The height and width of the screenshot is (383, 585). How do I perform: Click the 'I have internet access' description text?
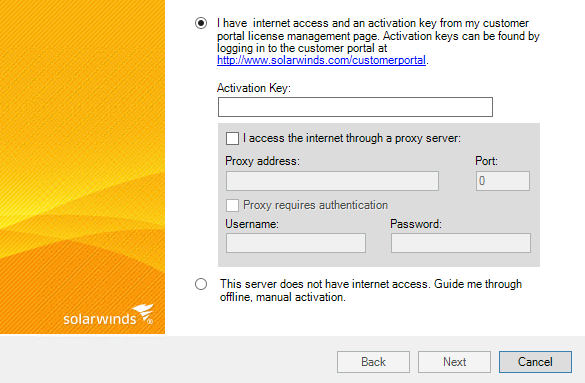coord(378,41)
